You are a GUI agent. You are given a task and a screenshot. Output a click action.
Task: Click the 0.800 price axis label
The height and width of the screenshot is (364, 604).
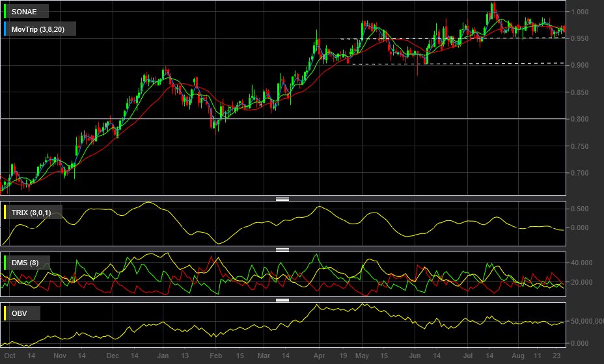point(580,119)
